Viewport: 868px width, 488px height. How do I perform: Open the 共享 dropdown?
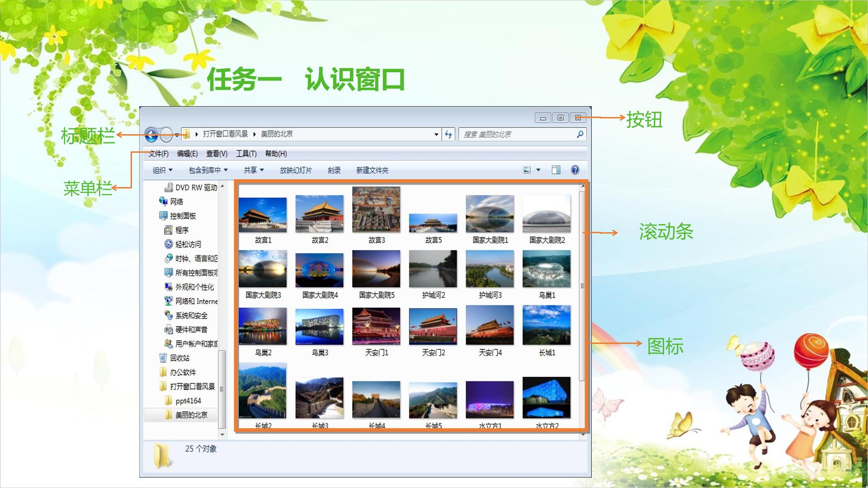tap(254, 170)
